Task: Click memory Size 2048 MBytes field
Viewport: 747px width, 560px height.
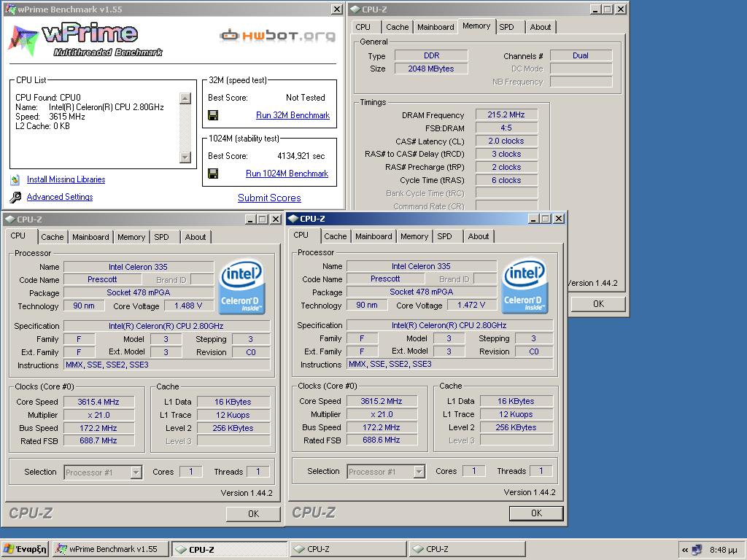Action: pos(431,69)
